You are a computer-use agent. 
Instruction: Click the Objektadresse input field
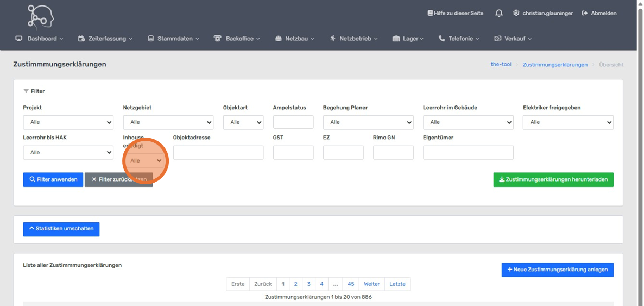pos(218,153)
